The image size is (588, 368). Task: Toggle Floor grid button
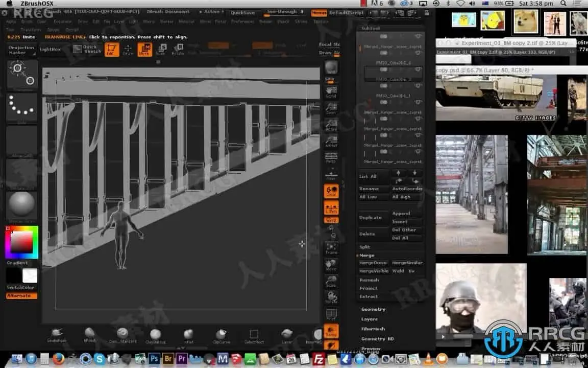pyautogui.click(x=331, y=174)
